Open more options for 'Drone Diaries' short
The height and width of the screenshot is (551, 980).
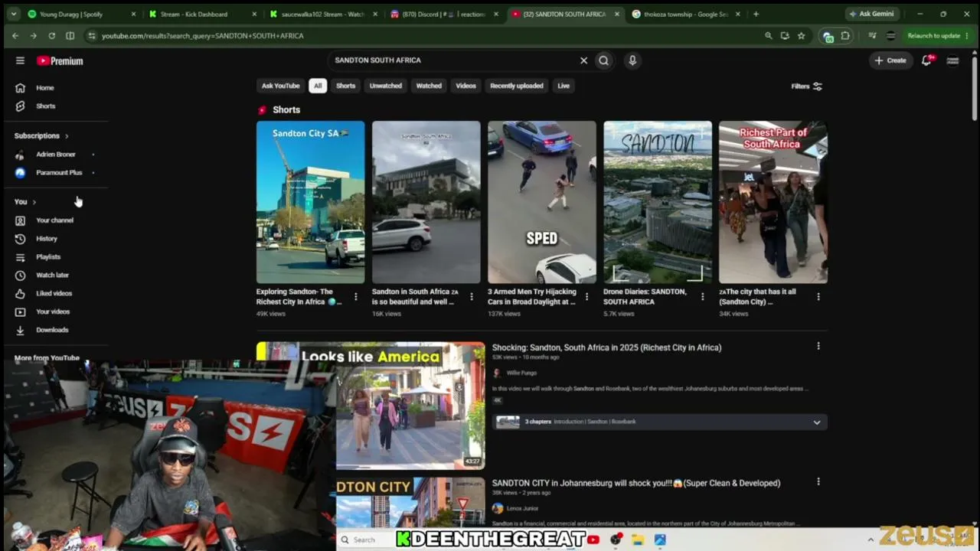point(703,297)
